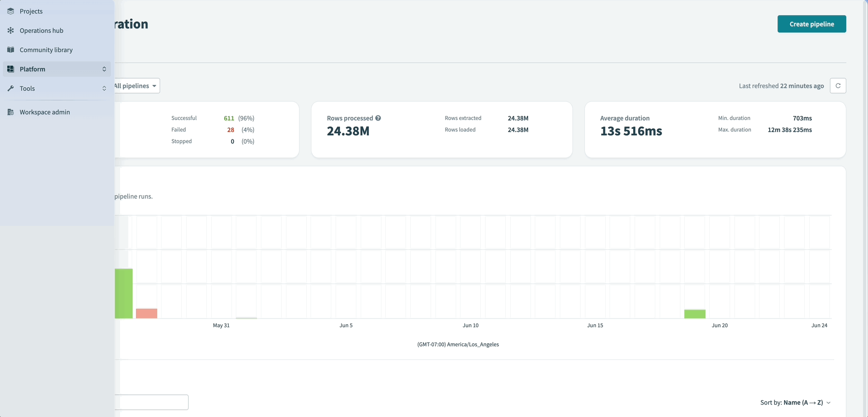868x417 pixels.
Task: Click the Failed count 28
Action: (x=231, y=130)
